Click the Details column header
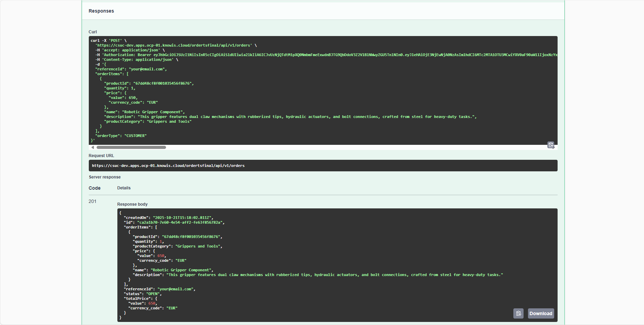 pos(124,188)
